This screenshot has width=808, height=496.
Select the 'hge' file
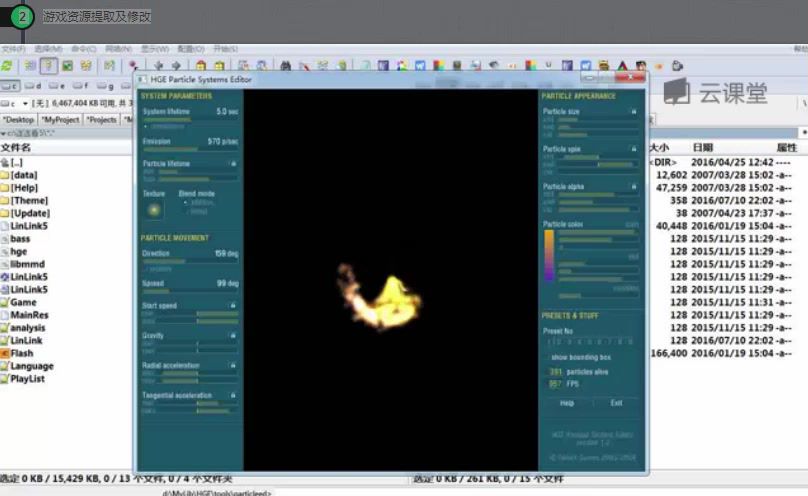tap(19, 252)
